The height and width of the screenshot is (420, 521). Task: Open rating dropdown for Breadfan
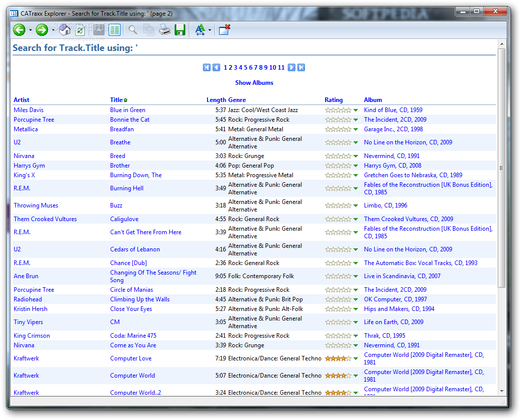click(x=355, y=130)
